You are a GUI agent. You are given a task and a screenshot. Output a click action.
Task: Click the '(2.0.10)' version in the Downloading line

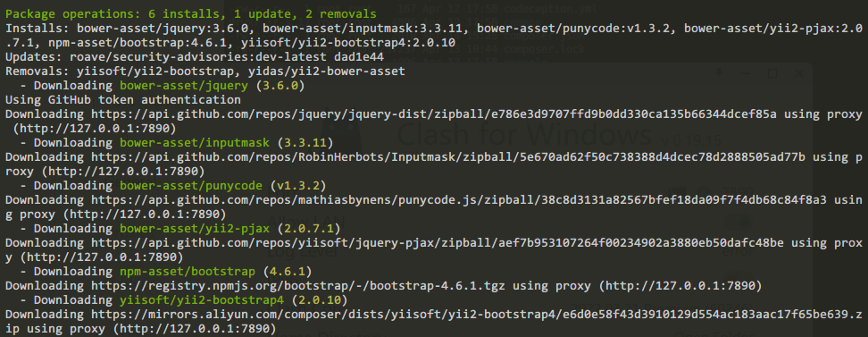tap(320, 301)
